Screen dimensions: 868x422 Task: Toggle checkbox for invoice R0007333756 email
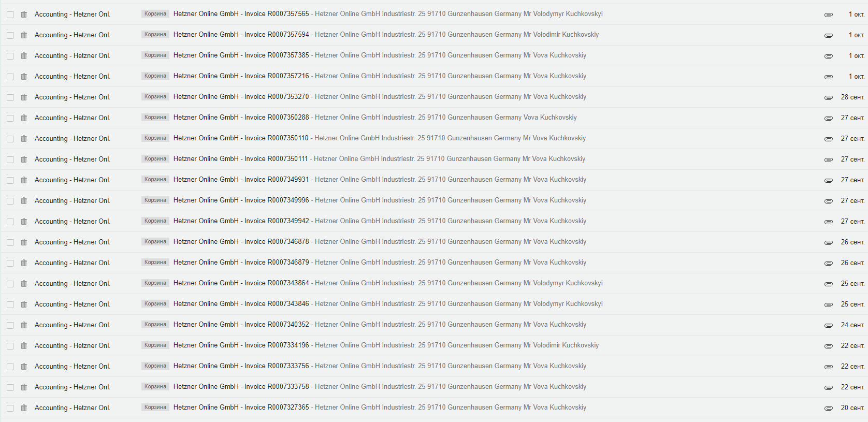10,367
